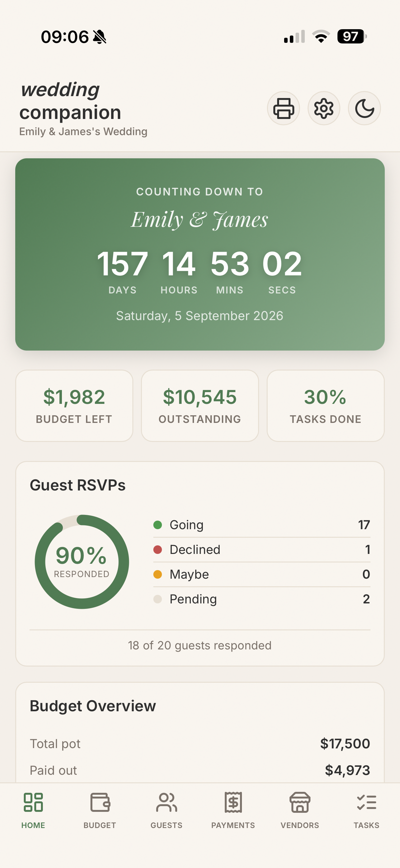Open the $10,545 Outstanding card
Viewport: 400px width, 868px height.
(200, 405)
